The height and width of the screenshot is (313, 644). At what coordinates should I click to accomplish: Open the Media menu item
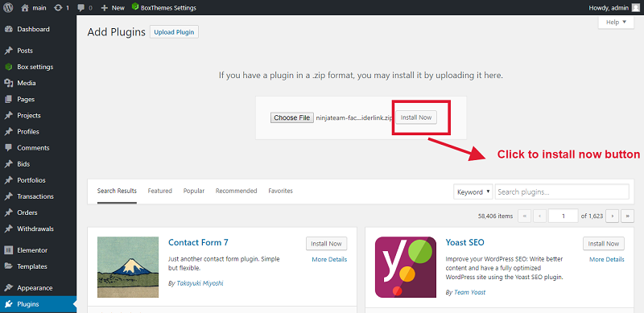point(38,83)
